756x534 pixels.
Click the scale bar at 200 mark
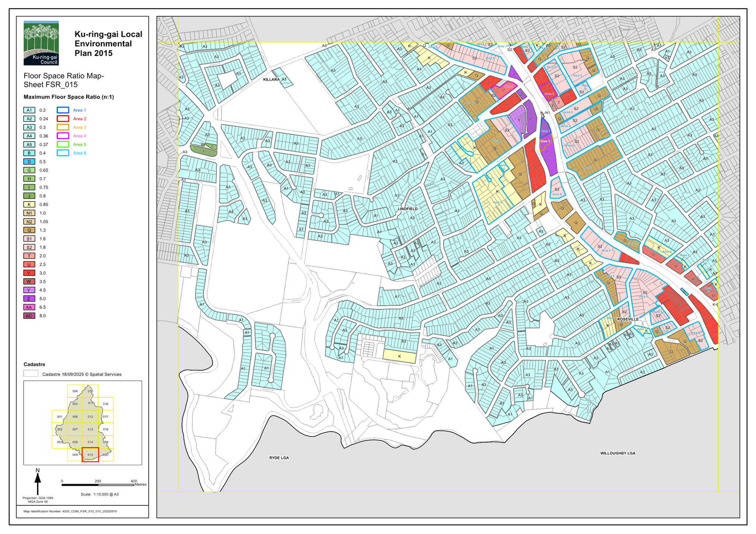click(98, 485)
